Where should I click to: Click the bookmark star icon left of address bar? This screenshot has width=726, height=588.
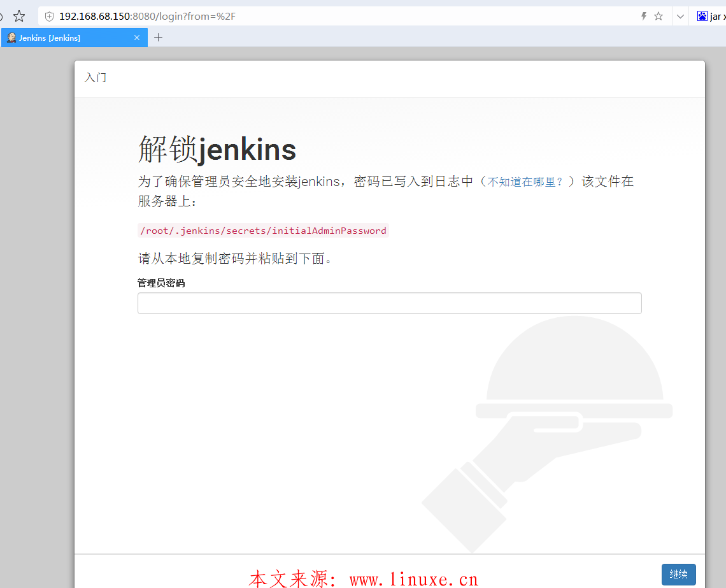point(19,17)
